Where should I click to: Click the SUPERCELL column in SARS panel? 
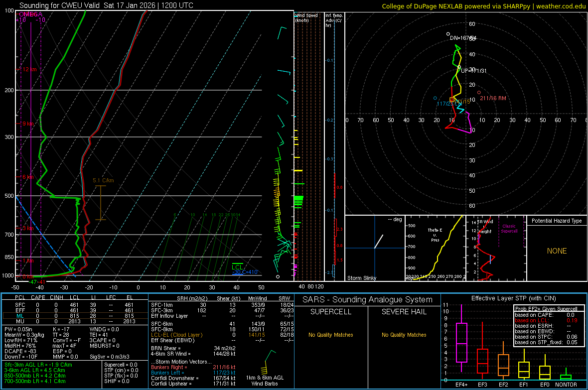331,312
